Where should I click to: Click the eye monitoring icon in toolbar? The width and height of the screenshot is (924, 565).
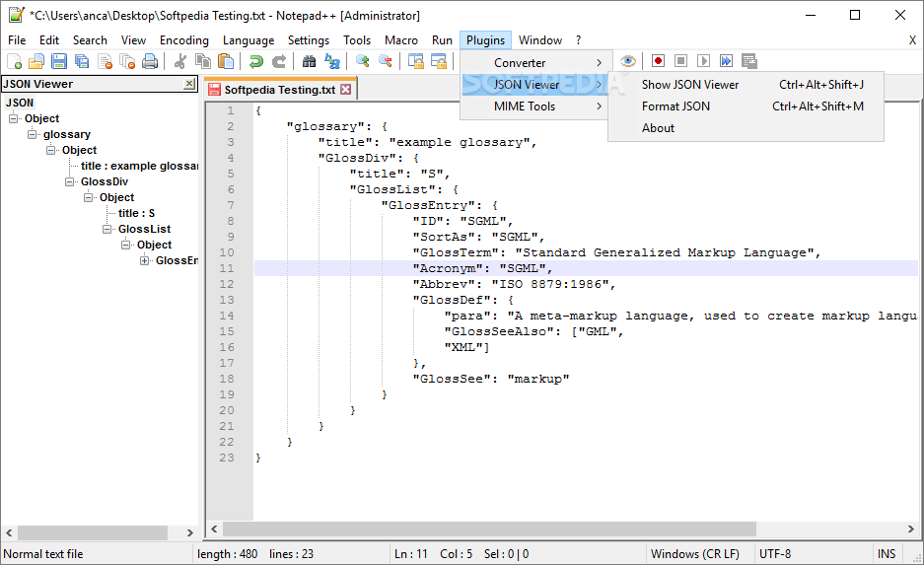pos(627,61)
